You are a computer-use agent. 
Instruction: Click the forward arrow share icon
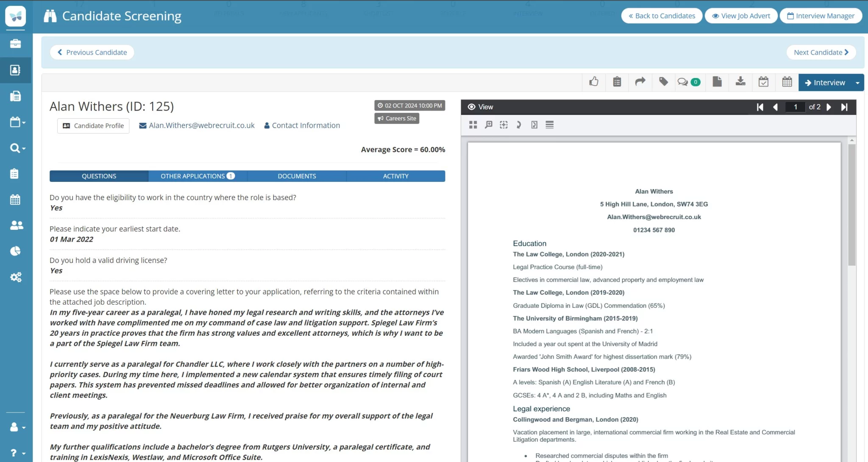(640, 82)
